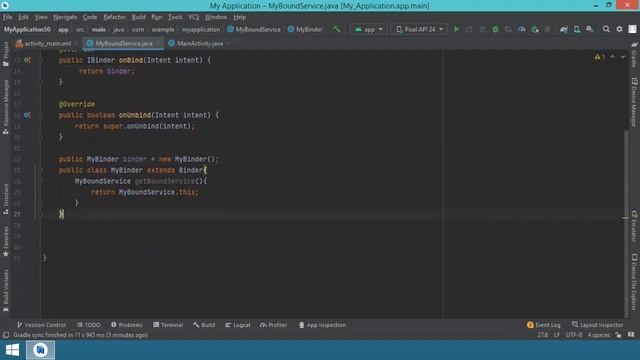The height and width of the screenshot is (360, 640).
Task: Open Terminal tool window
Action: pyautogui.click(x=168, y=325)
